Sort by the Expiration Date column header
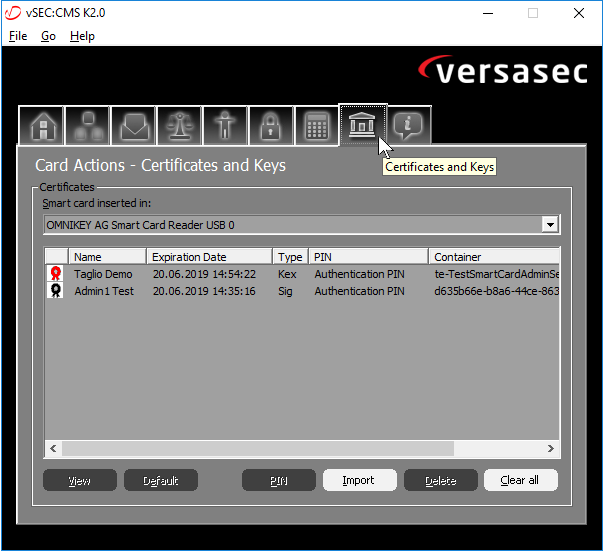Viewport: 603px width, 551px height. coord(209,256)
